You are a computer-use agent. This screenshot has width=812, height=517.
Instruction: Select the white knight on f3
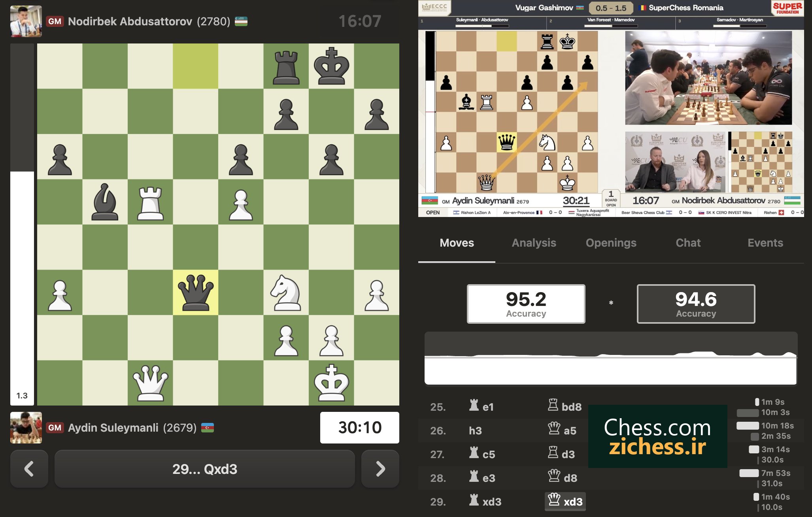click(286, 292)
